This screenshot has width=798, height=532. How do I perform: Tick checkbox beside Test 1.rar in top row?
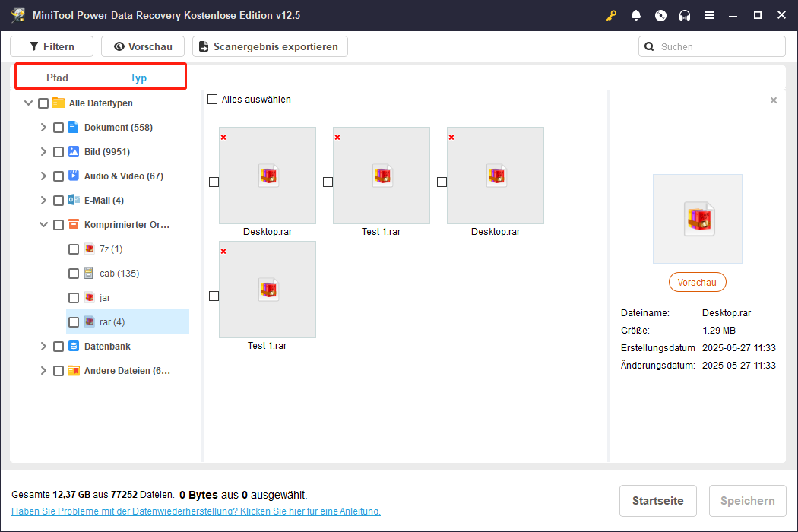(x=328, y=182)
